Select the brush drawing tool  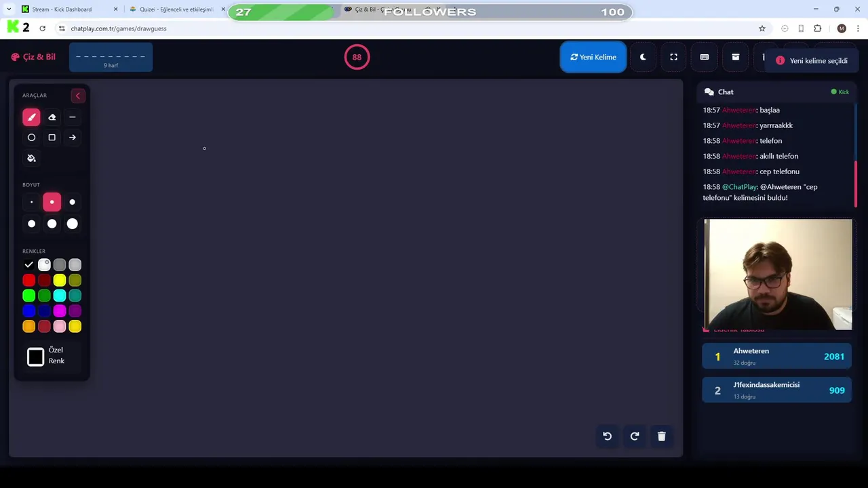[31, 117]
